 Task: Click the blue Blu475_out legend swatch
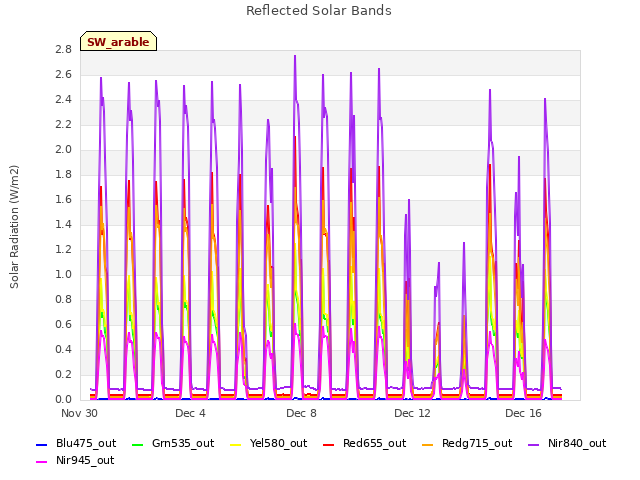click(42, 444)
